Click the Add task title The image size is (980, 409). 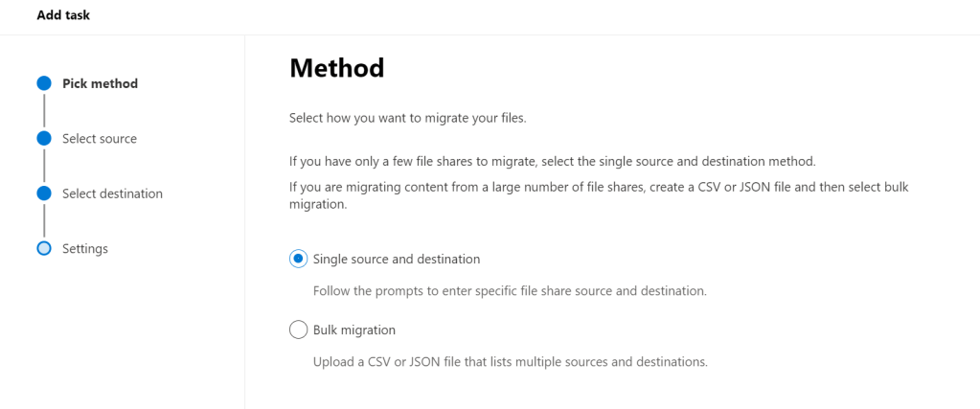coord(63,15)
